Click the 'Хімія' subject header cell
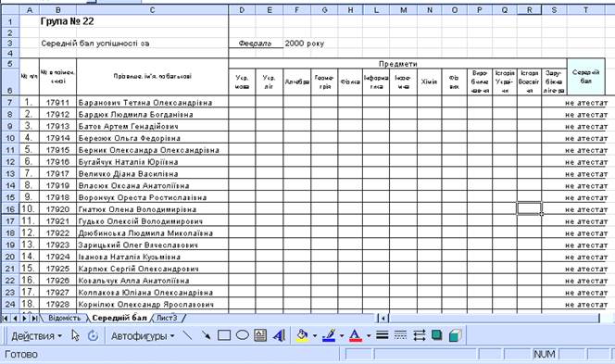 click(429, 82)
